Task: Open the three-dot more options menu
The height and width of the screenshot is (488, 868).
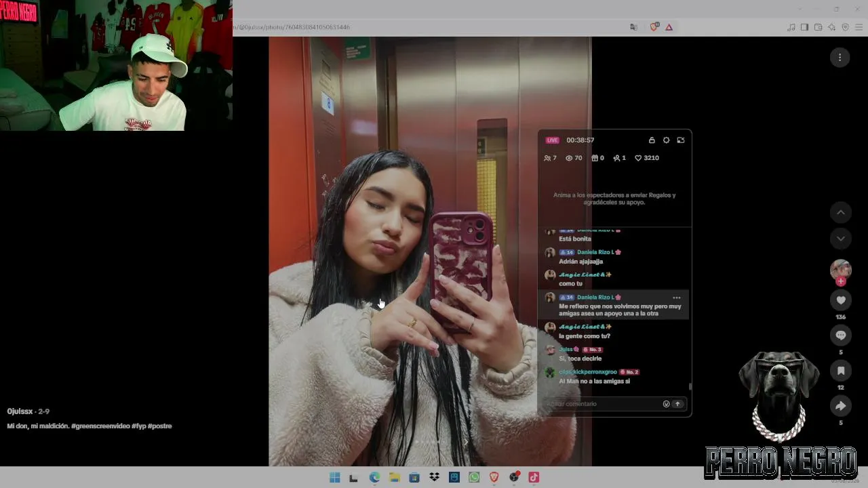Action: tap(840, 58)
